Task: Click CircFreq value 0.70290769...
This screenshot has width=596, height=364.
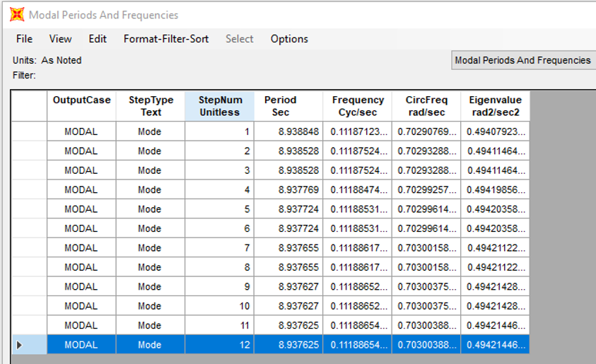Action: (426, 131)
